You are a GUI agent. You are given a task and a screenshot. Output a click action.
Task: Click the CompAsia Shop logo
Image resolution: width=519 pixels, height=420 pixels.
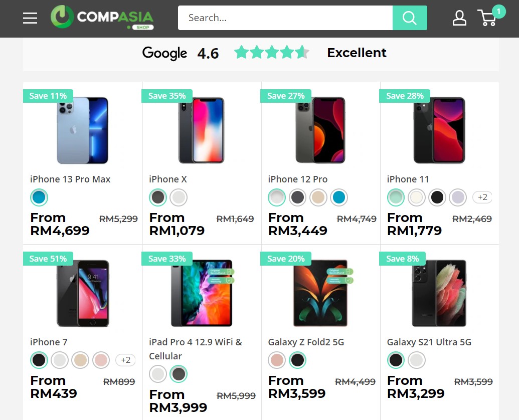[102, 18]
